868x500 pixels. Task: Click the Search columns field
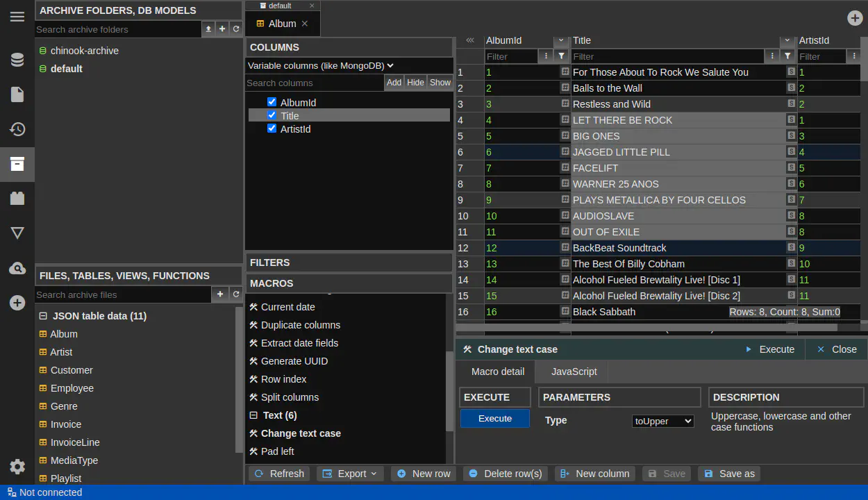315,83
